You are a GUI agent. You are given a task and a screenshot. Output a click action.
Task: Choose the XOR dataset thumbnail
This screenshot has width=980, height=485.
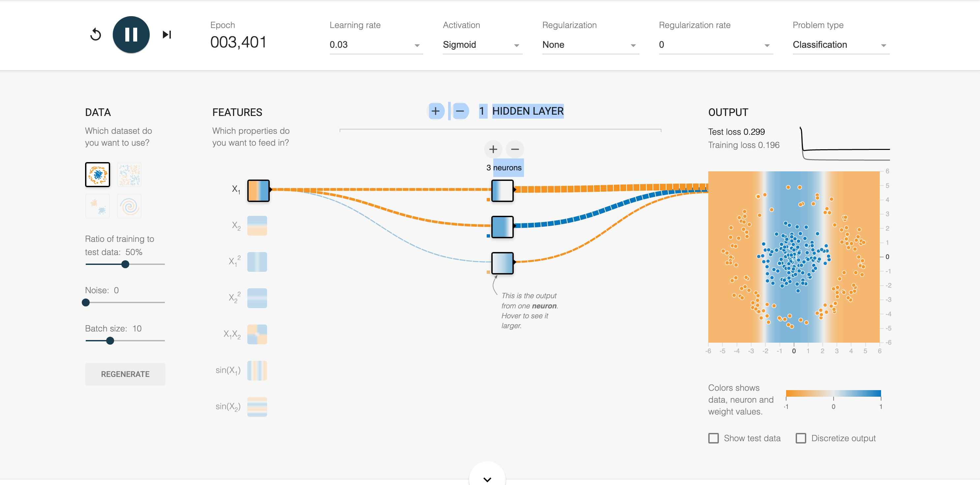coord(129,175)
